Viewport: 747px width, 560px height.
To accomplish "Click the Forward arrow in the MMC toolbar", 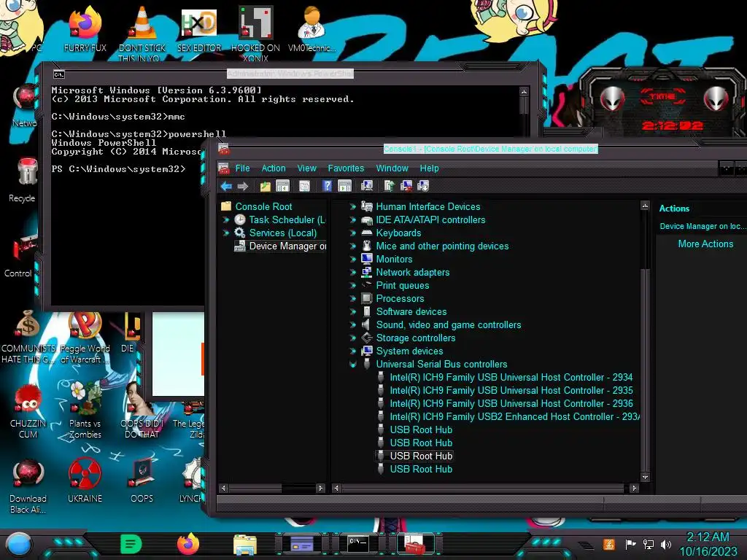I will [x=242, y=186].
